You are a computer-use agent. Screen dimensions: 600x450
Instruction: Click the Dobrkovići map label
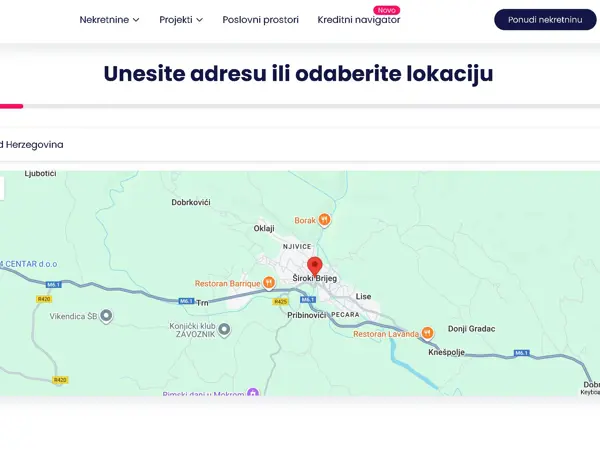click(x=191, y=202)
